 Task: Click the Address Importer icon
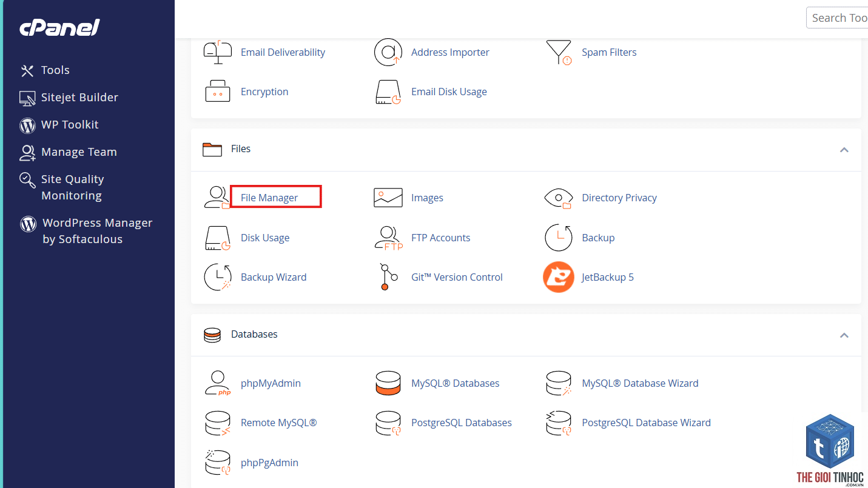click(x=388, y=52)
